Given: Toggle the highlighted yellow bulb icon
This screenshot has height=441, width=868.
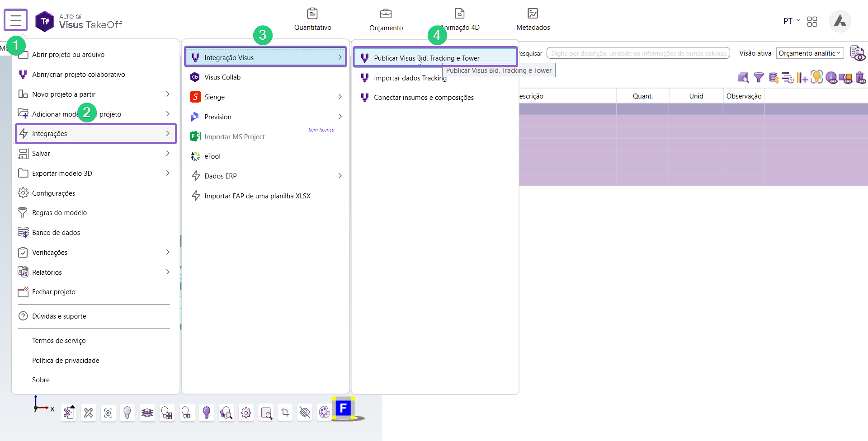Looking at the screenshot, I should pos(816,77).
